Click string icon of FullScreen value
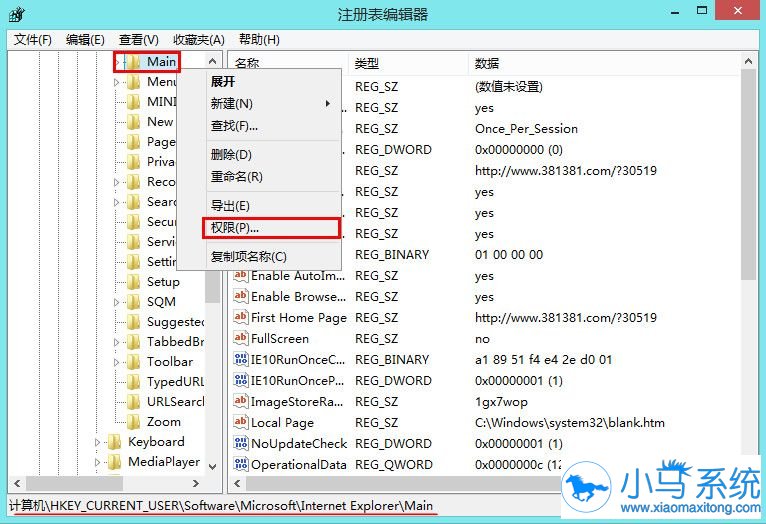Image resolution: width=766 pixels, height=524 pixels. 240,339
